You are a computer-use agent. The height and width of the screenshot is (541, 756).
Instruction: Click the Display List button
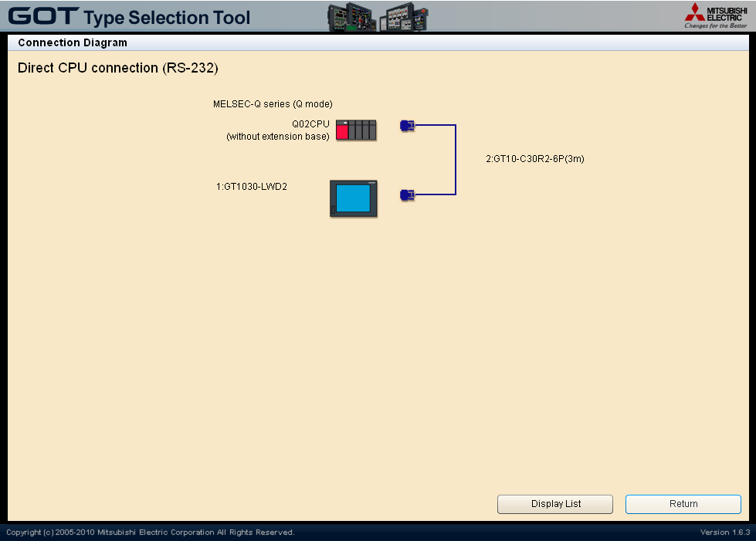click(x=555, y=504)
